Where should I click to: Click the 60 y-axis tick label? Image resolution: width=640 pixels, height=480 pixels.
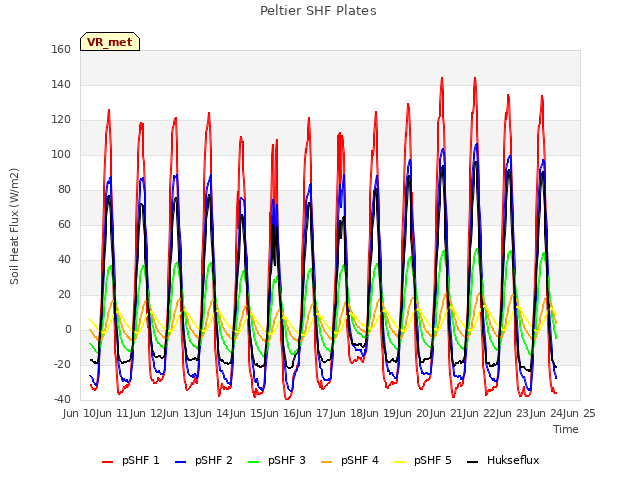pos(64,224)
